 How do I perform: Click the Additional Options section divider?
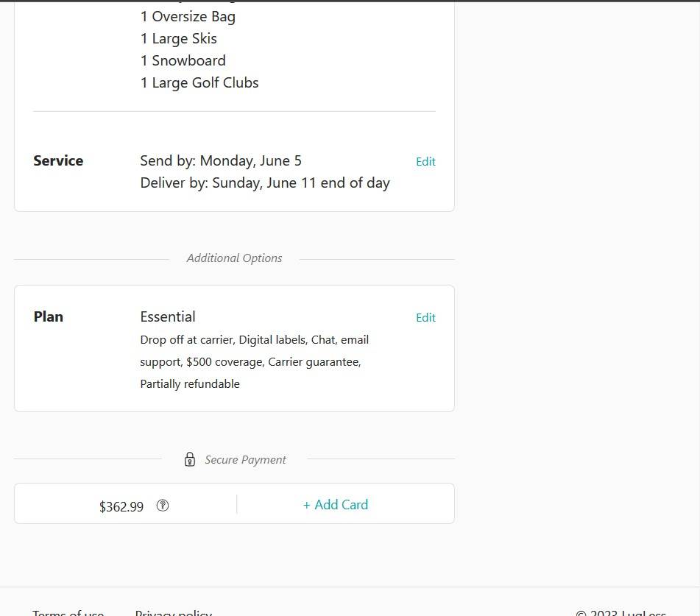[x=234, y=258]
